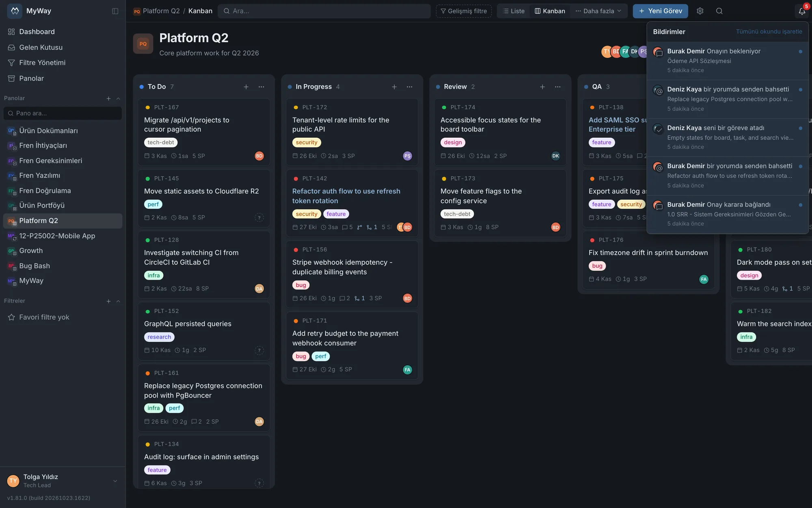Click the research tag on PLT-152
This screenshot has height=508, width=812.
coord(159,337)
